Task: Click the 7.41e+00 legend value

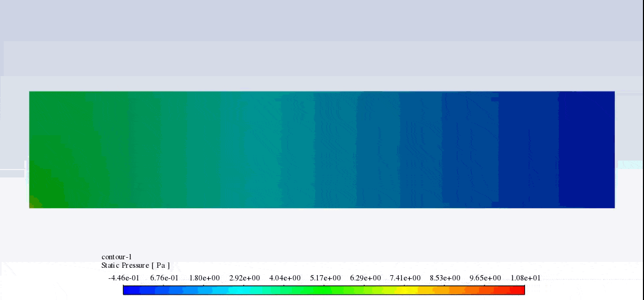Action: [405, 278]
